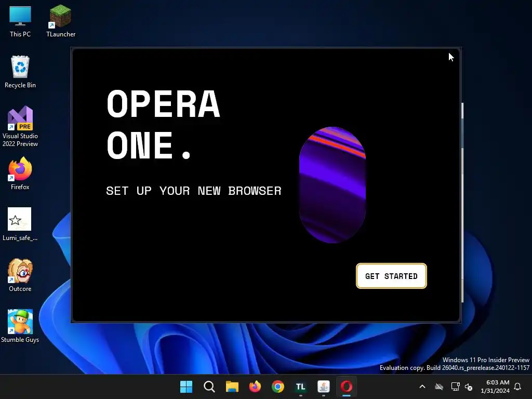Switch to the Java app taskbar icon
The width and height of the screenshot is (532, 399).
[324, 387]
